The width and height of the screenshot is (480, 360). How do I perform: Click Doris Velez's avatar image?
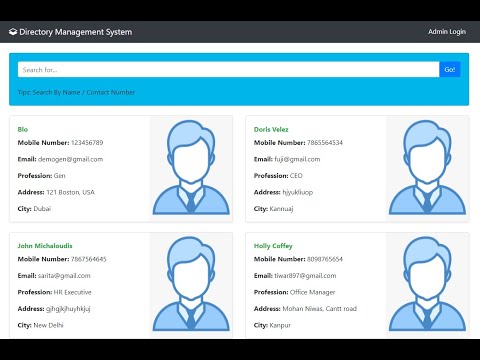(x=427, y=168)
